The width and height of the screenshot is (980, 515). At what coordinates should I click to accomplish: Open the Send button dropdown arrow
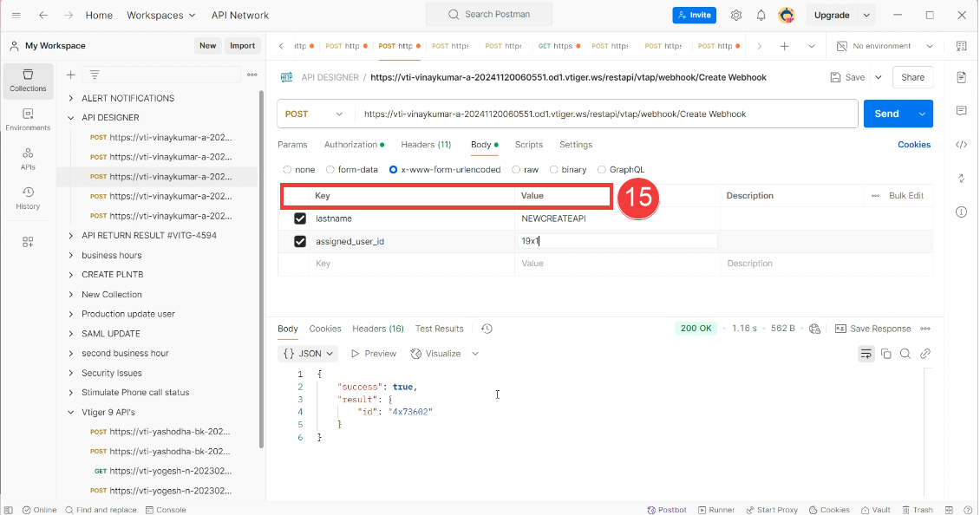pos(922,114)
